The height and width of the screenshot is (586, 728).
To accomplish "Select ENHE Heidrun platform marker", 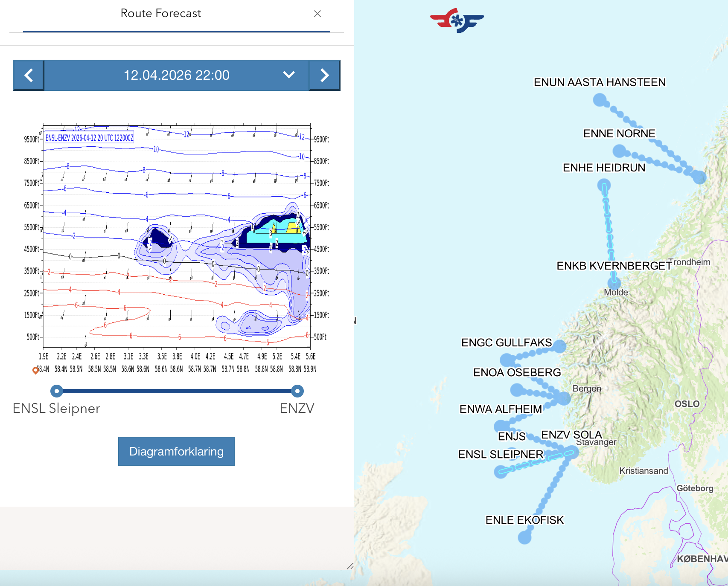I will tap(604, 186).
